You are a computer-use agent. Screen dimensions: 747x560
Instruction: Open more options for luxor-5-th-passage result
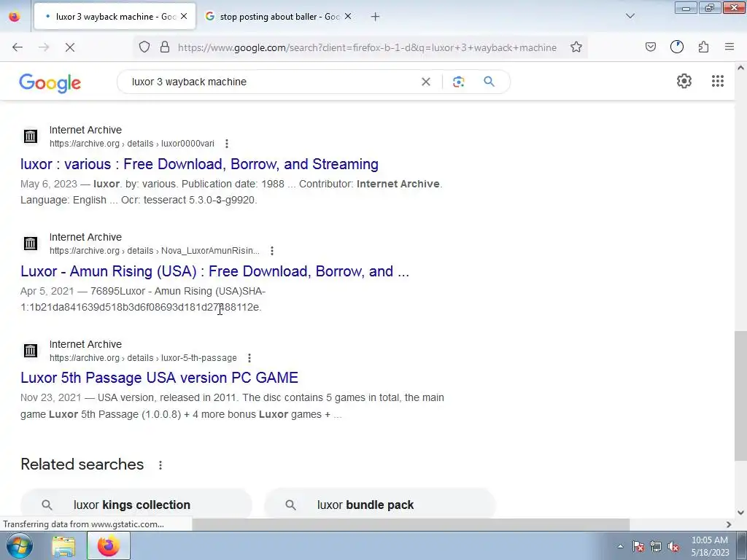click(249, 357)
